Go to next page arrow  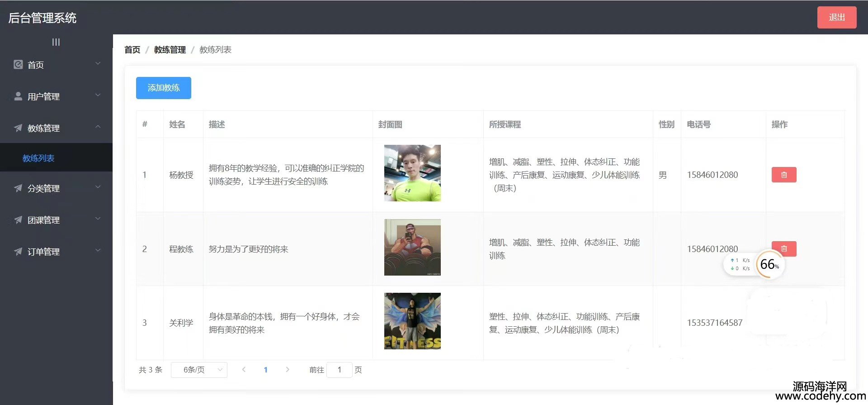pos(288,370)
